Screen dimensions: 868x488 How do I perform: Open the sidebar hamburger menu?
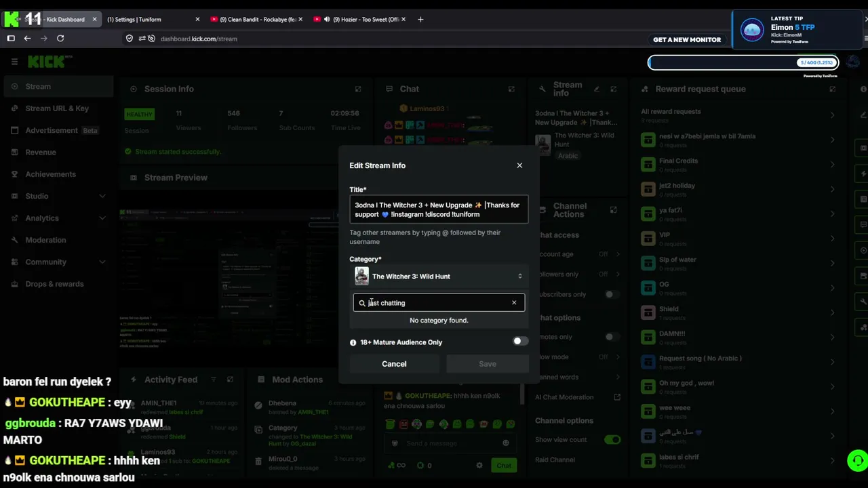point(14,62)
